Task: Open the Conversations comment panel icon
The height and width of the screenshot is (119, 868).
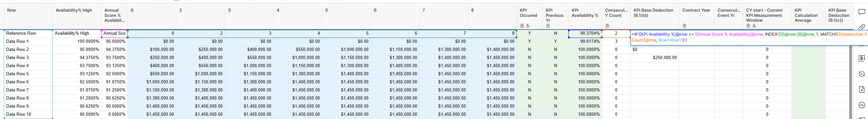Action: pyautogui.click(x=861, y=12)
